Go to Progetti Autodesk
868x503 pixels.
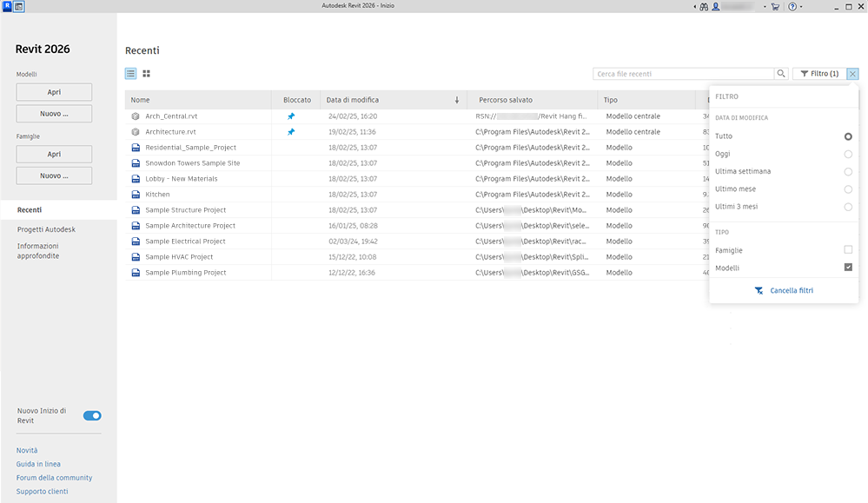click(x=46, y=229)
